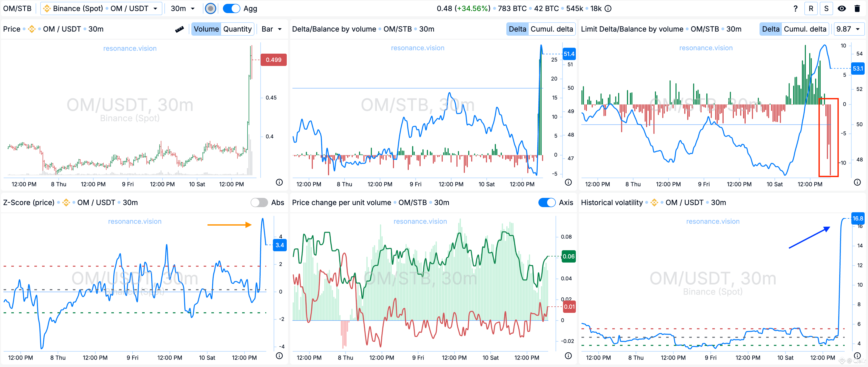The width and height of the screenshot is (868, 367).
Task: Click Delta button in Limit Delta panel
Action: (771, 29)
